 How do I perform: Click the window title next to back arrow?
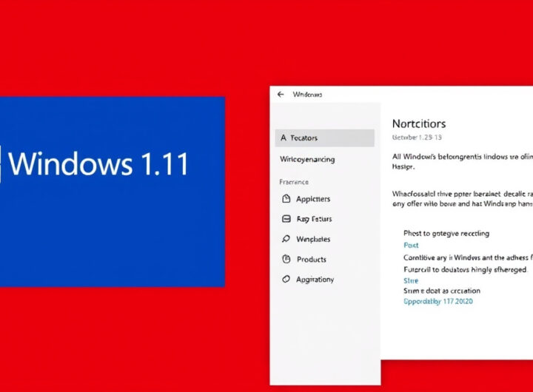(307, 95)
